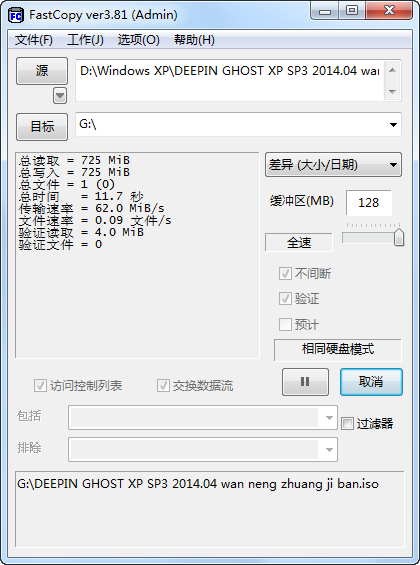420x565 pixels.
Task: Expand the G:\ destination dropdown
Action: pos(393,125)
